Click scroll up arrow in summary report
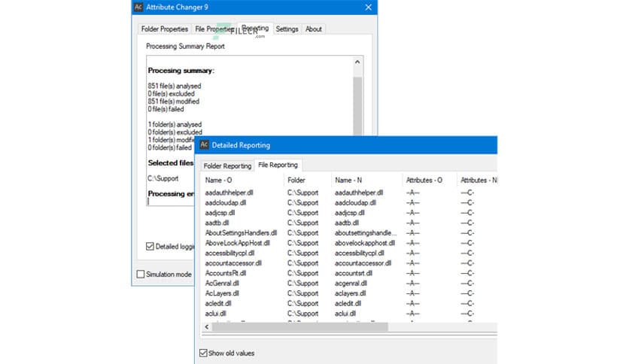This screenshot has height=364, width=629. [357, 62]
